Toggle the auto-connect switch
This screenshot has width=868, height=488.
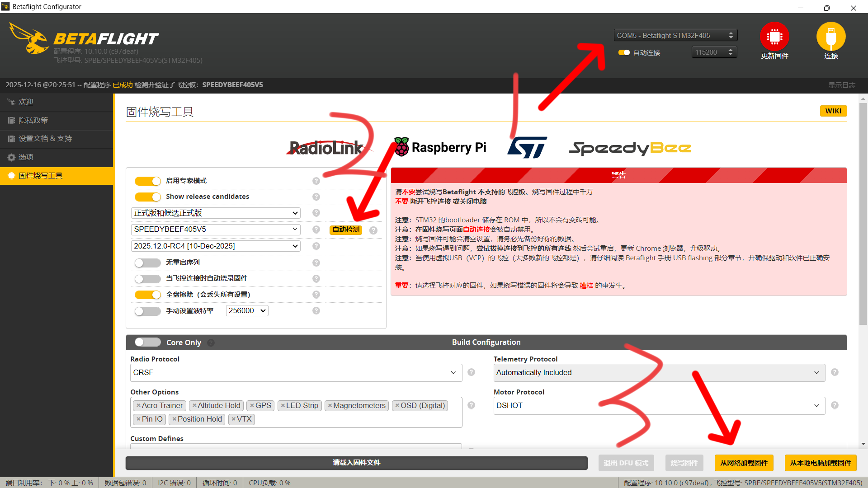(624, 52)
